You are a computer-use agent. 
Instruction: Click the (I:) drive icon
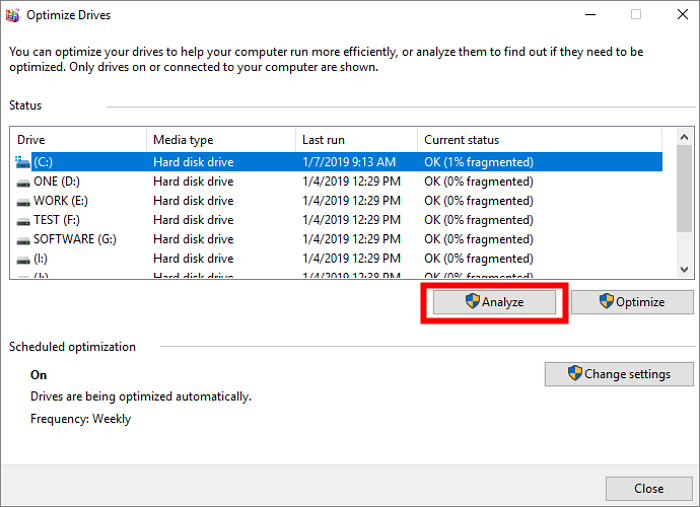pos(23,260)
